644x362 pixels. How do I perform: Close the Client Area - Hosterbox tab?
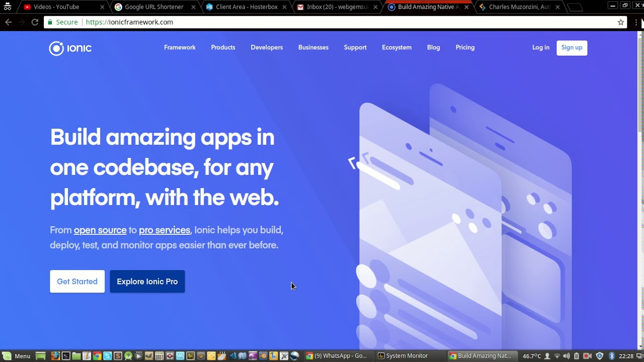coord(284,7)
